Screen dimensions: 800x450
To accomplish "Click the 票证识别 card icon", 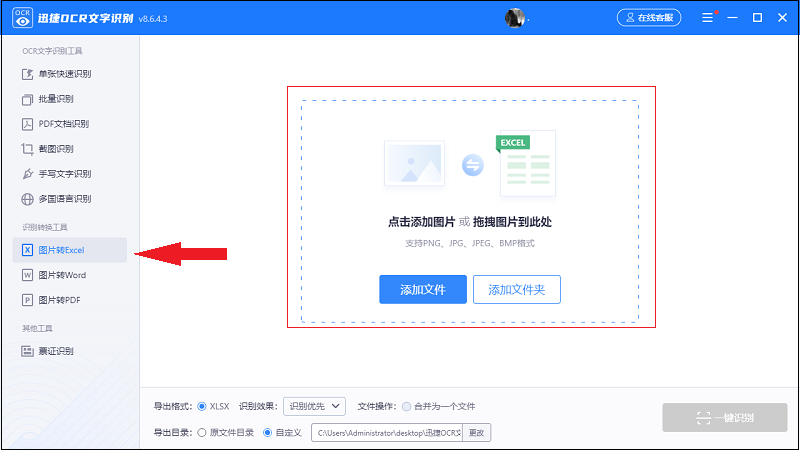I will click(x=28, y=351).
